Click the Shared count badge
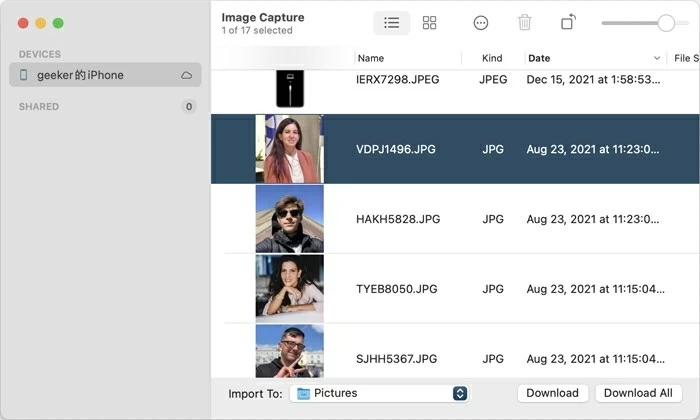Image resolution: width=700 pixels, height=420 pixels. click(188, 106)
